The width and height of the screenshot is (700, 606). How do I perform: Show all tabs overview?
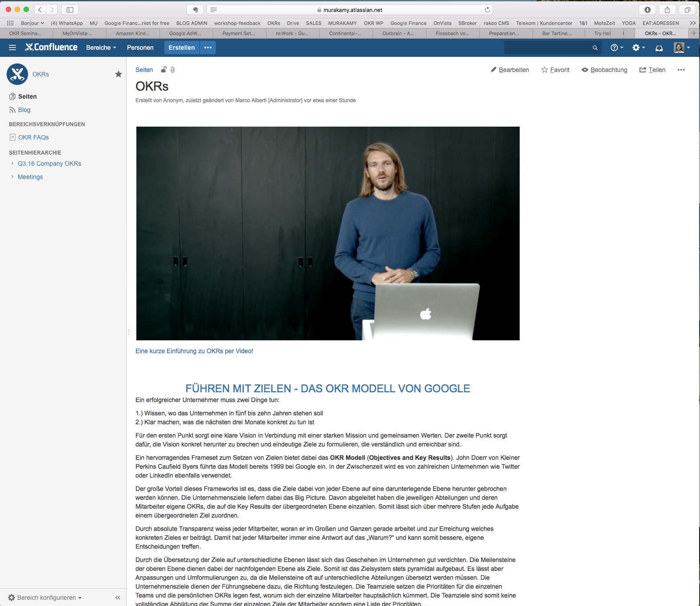tap(687, 10)
